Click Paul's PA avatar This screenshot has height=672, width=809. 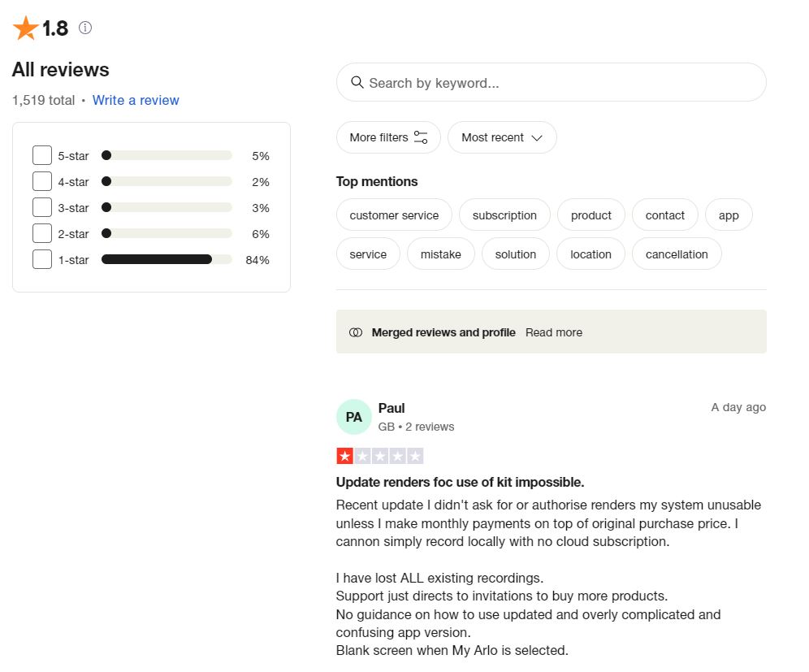click(354, 417)
